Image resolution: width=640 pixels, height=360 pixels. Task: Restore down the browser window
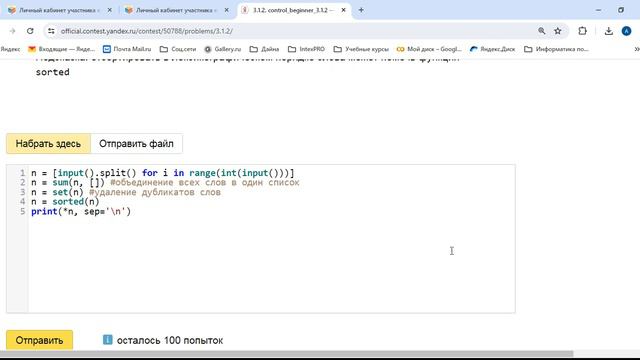coord(621,10)
